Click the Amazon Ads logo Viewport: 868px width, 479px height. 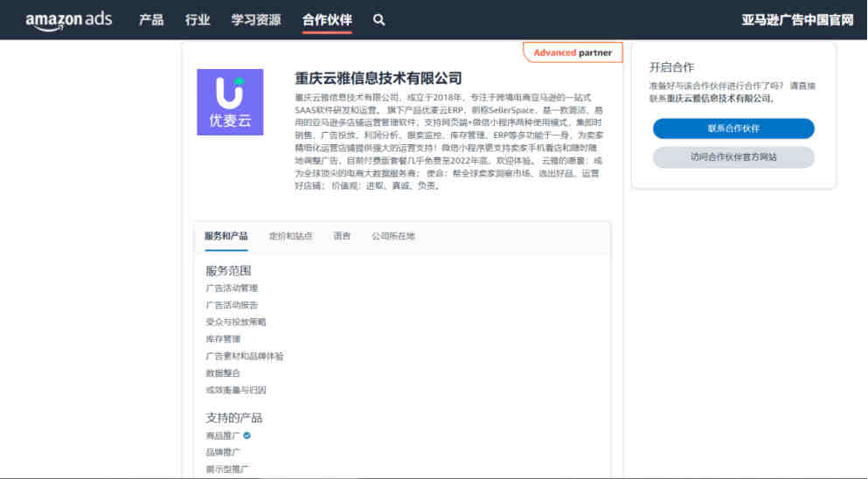click(69, 20)
